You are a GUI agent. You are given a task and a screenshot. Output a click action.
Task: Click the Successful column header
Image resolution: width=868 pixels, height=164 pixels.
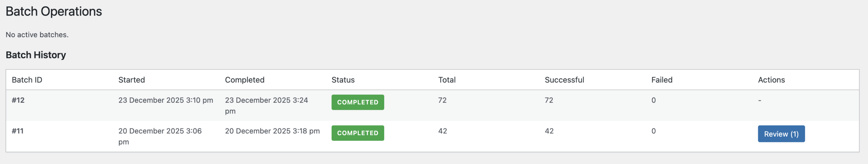(x=564, y=80)
